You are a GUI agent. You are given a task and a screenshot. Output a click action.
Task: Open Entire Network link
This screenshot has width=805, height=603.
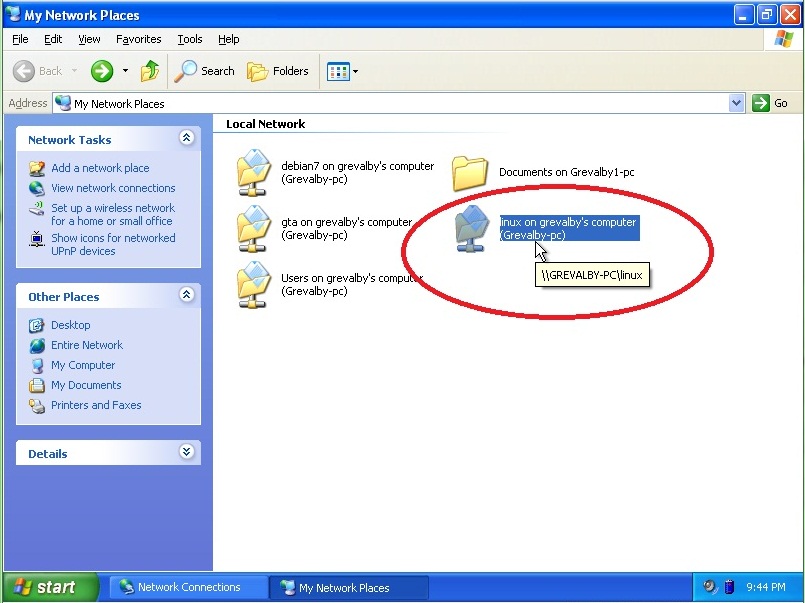coord(87,345)
